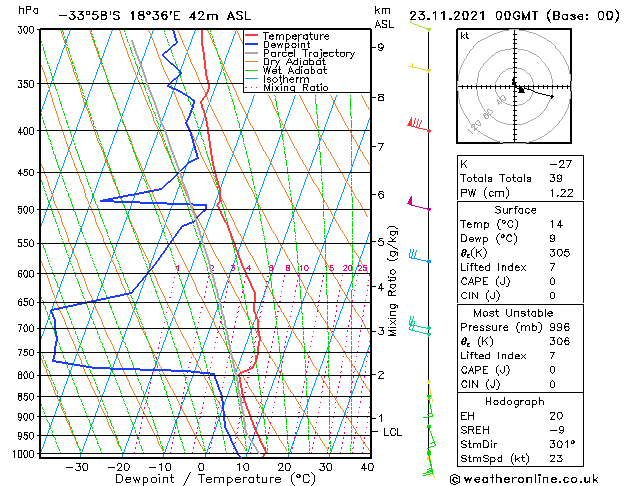Click the '120' ring label in the hodograph
Image resolution: width=629 pixels, height=486 pixels.
tap(475, 128)
